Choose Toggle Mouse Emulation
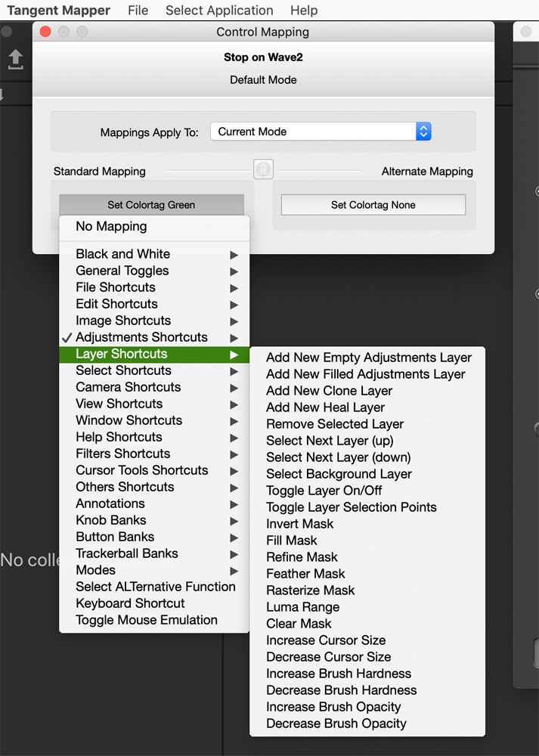 point(147,620)
